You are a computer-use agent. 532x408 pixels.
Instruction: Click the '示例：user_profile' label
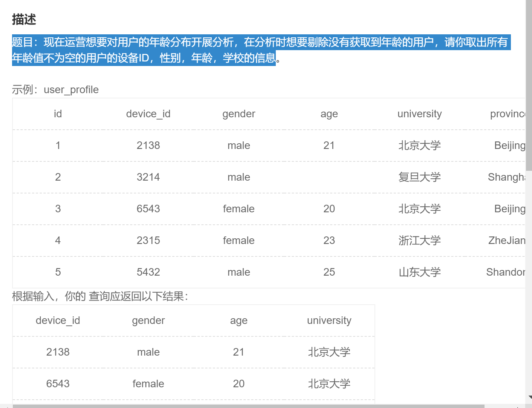[55, 89]
